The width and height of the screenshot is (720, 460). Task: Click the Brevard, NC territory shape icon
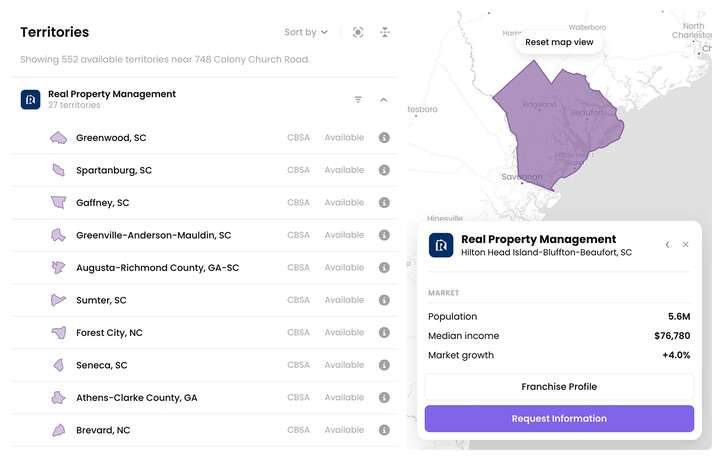(59, 430)
